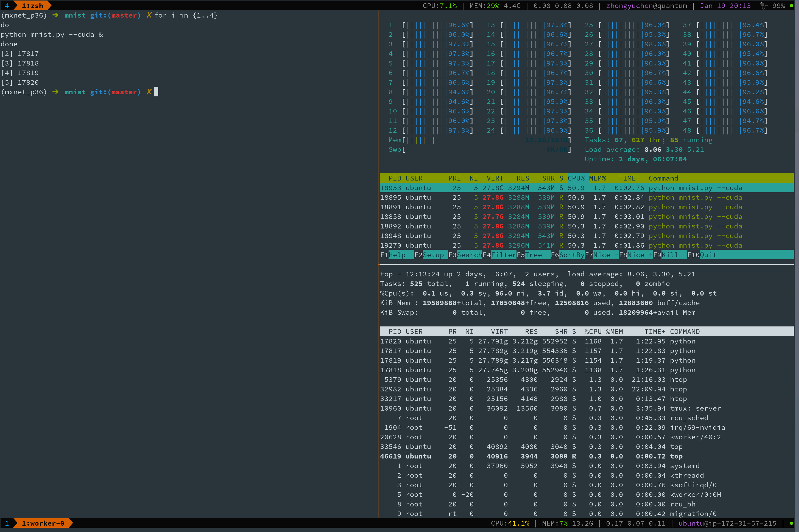799x532 pixels.
Task: Click the battery plug icon in status bar
Action: click(763, 5)
